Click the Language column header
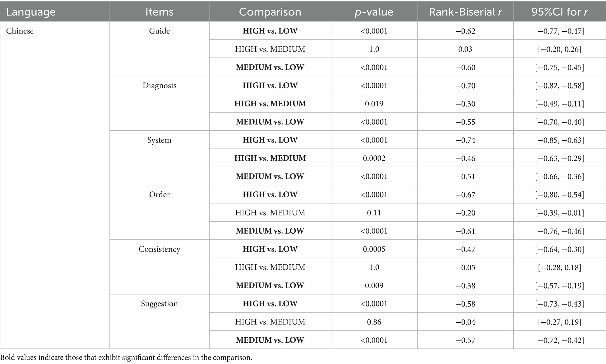Image resolution: width=606 pixels, height=364 pixels. 31,12
